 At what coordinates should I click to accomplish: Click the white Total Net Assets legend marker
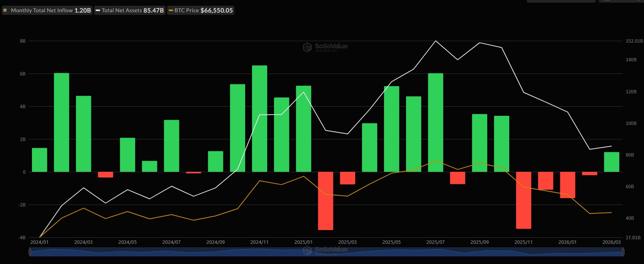(98, 10)
